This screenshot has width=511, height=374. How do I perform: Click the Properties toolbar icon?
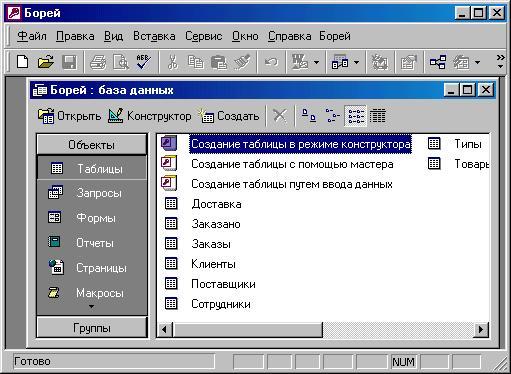pos(409,62)
